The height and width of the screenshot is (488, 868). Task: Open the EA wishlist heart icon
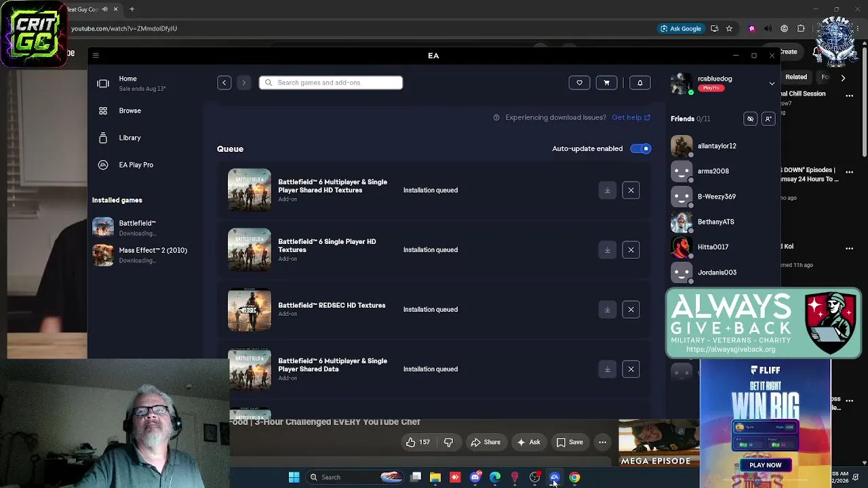tap(579, 83)
